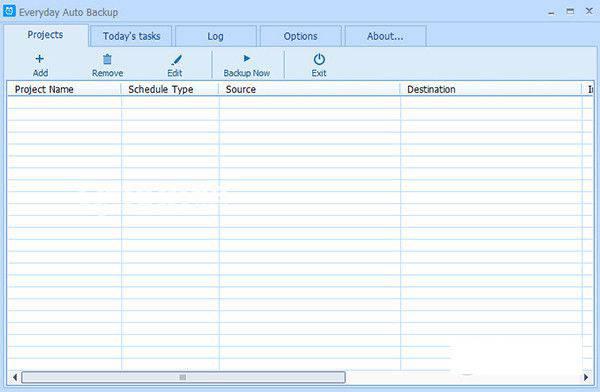Start Backup Now with play icon

click(x=246, y=58)
